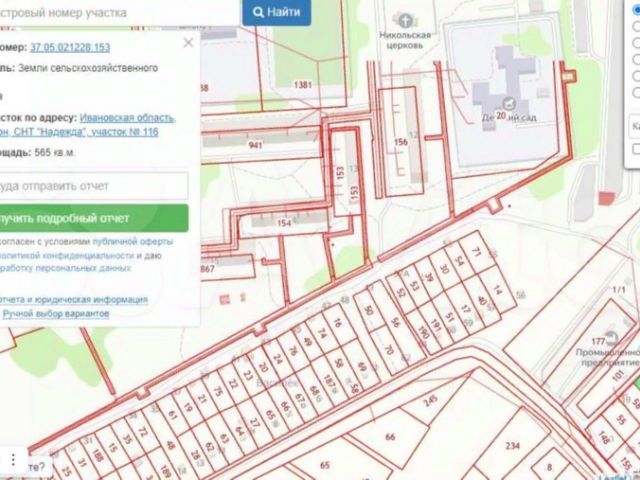
Task: Select garden plot labeled 14
Action: [497, 290]
